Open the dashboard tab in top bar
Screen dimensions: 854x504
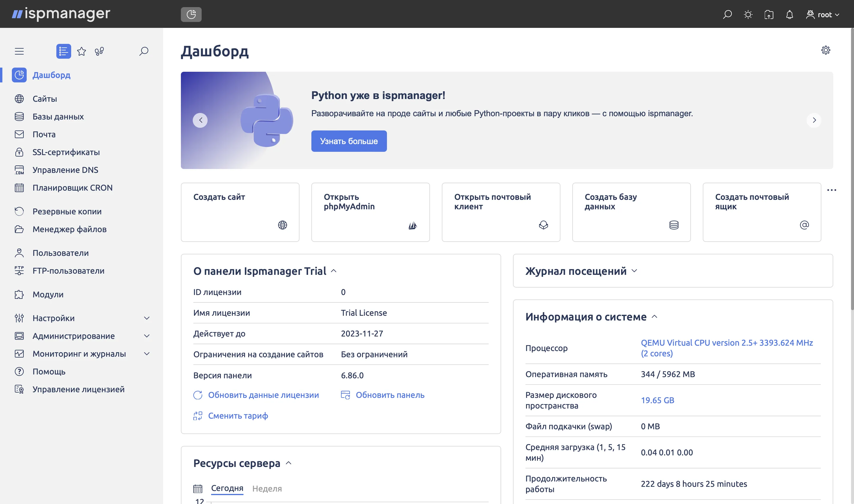pyautogui.click(x=191, y=15)
